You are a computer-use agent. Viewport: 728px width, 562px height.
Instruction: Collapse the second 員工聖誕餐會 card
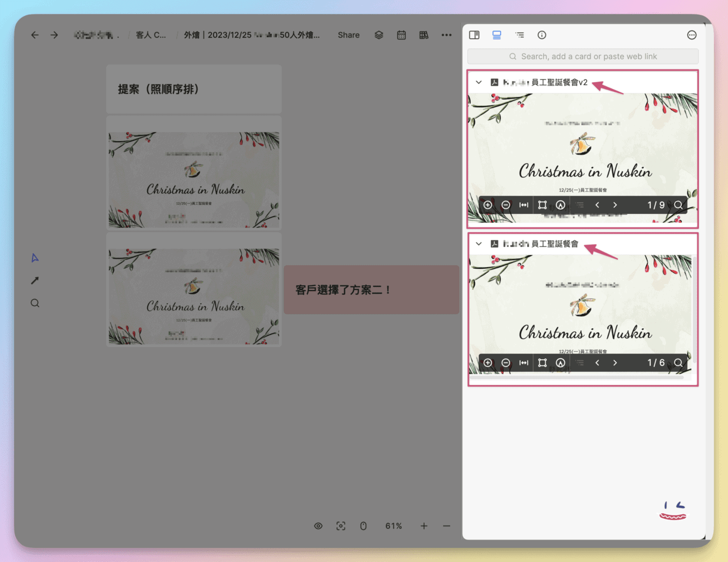click(x=479, y=244)
